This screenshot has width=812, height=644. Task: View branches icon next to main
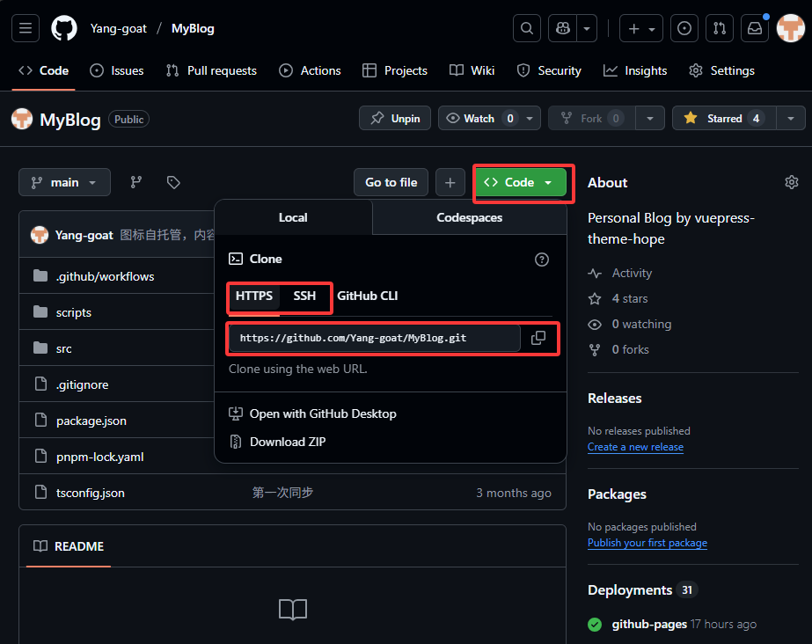click(136, 182)
